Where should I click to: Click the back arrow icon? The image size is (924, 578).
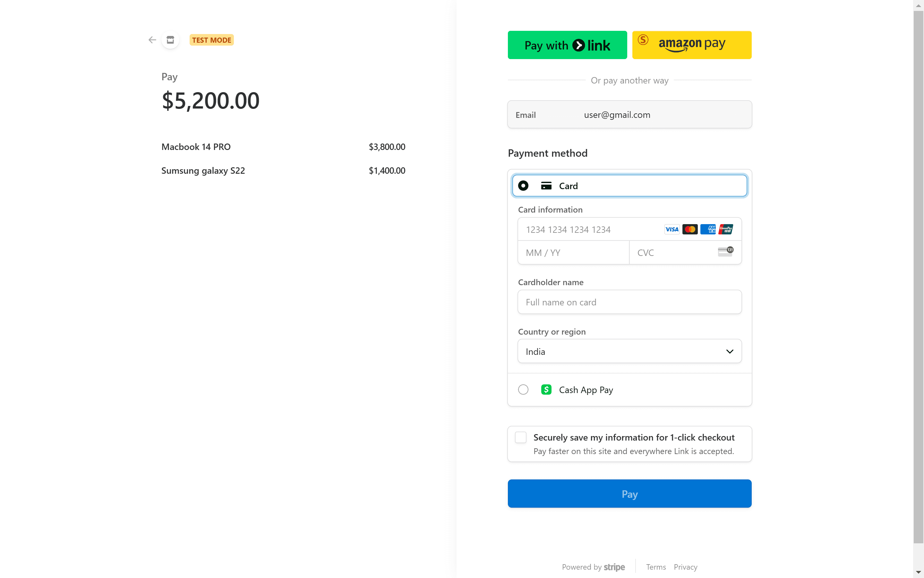tap(152, 40)
